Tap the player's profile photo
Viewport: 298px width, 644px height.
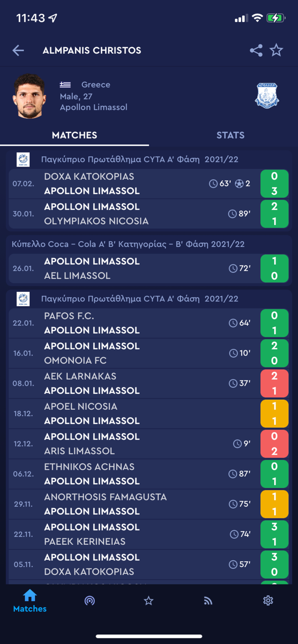pos(30,96)
